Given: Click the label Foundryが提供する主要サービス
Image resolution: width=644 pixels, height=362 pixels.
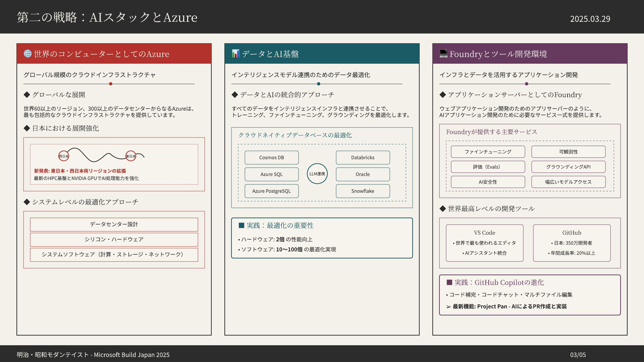Looking at the screenshot, I should 492,132.
